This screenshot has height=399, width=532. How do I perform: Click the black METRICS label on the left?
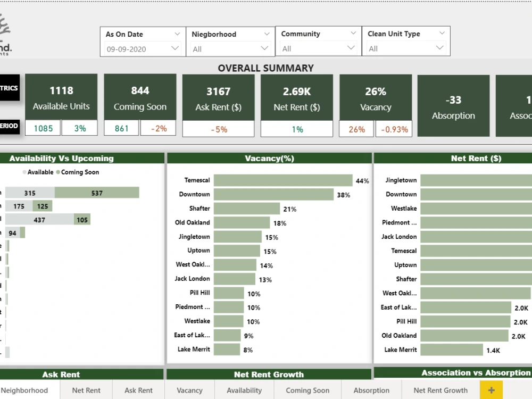pos(10,88)
